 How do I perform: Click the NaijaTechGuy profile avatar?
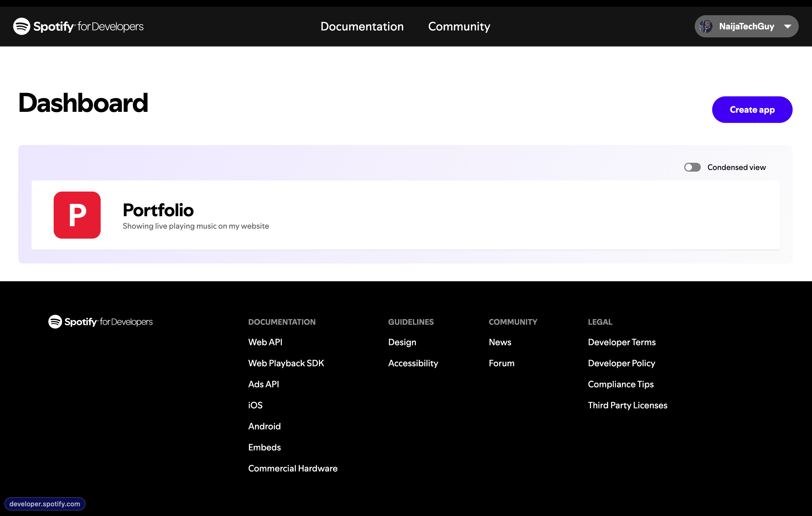706,26
